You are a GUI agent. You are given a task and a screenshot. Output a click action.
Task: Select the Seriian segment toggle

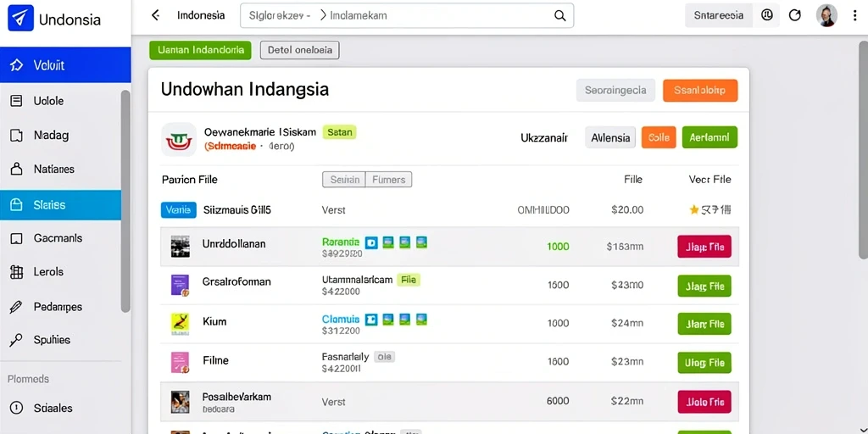click(344, 180)
